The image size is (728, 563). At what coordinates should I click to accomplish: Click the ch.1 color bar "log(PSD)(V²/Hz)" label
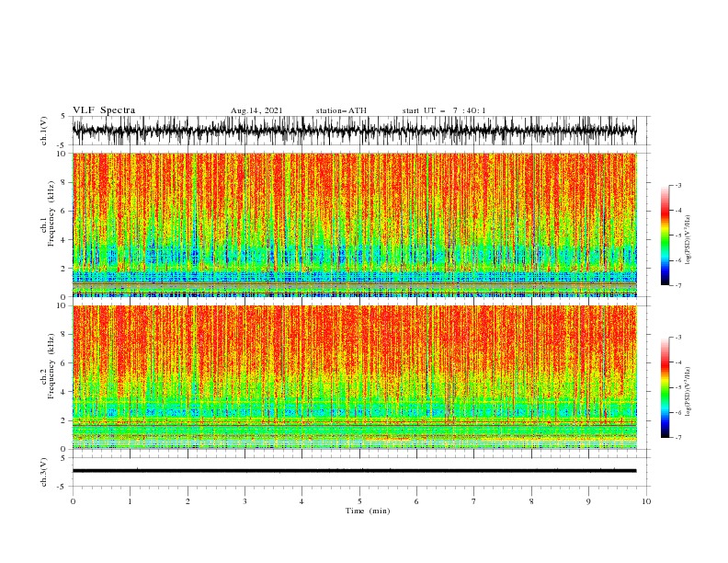point(688,240)
